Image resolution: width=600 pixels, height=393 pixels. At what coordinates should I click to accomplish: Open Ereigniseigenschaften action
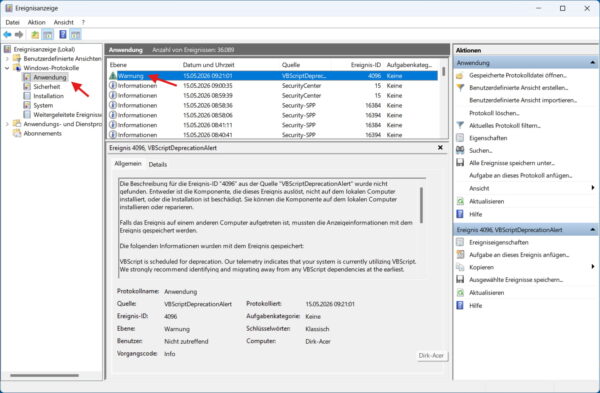point(499,243)
